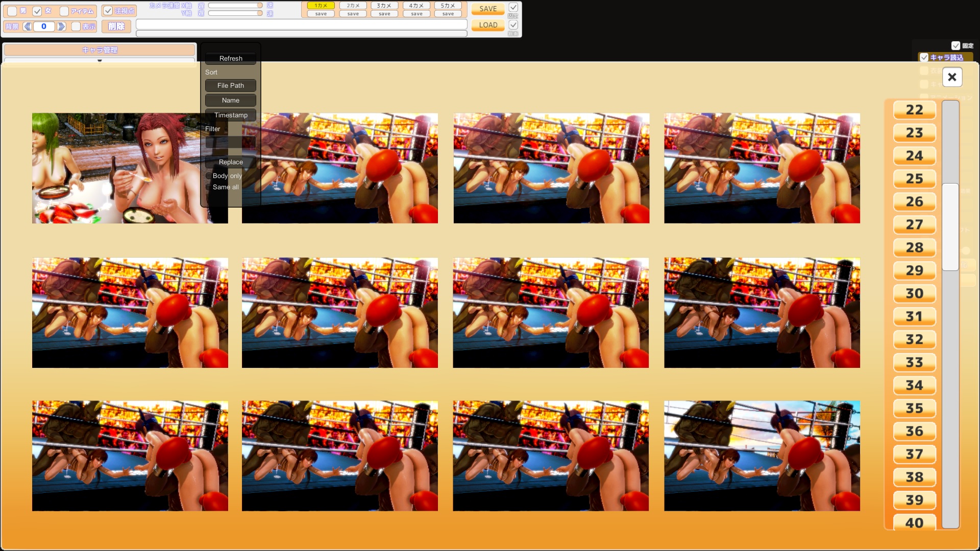Open page 23 in the list
This screenshot has height=551, width=980.
point(914,133)
